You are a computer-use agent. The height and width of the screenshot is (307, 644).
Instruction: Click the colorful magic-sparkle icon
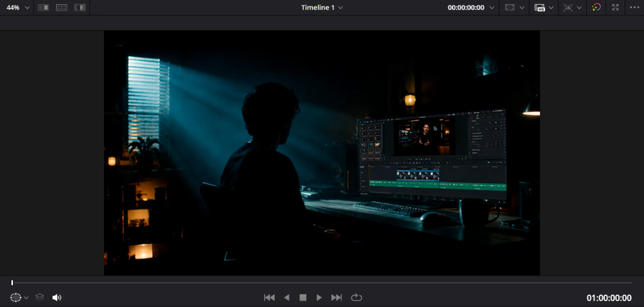coord(596,8)
